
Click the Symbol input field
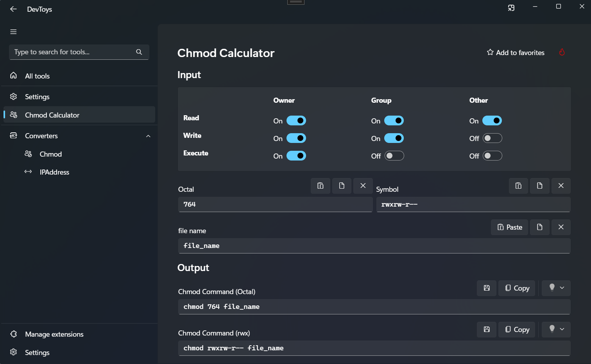click(473, 204)
